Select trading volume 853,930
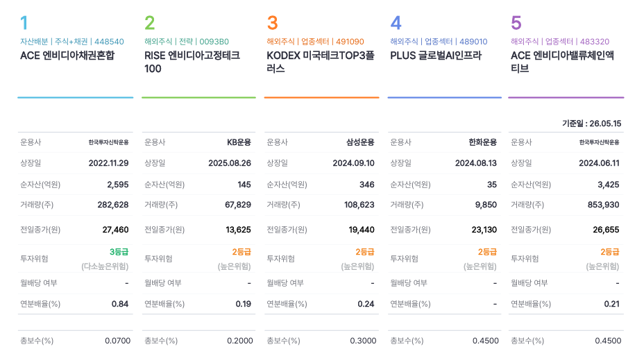This screenshot has width=644, height=349. coord(603,205)
